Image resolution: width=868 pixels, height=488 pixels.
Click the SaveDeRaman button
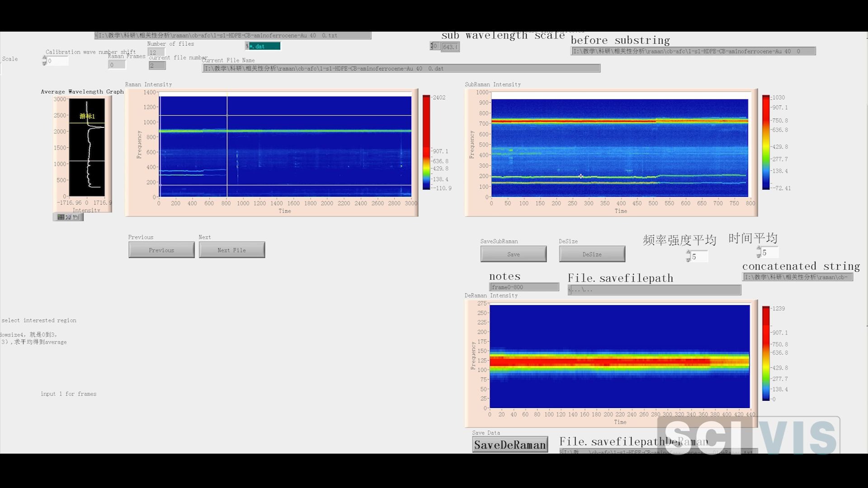pos(510,445)
